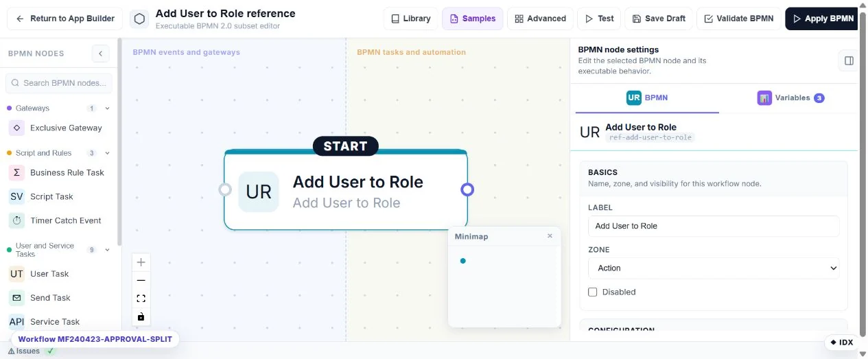Screen dimensions: 868x359
Task: Run Test on the workflow
Action: (599, 19)
